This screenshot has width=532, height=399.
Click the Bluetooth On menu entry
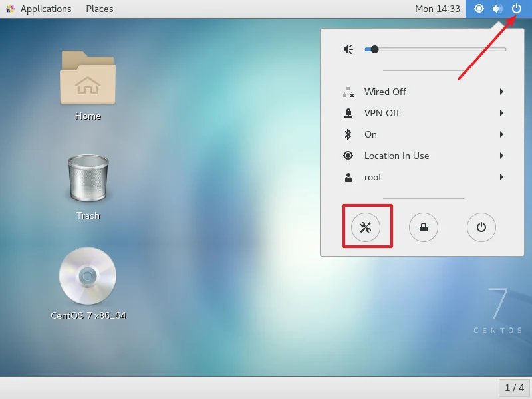422,134
